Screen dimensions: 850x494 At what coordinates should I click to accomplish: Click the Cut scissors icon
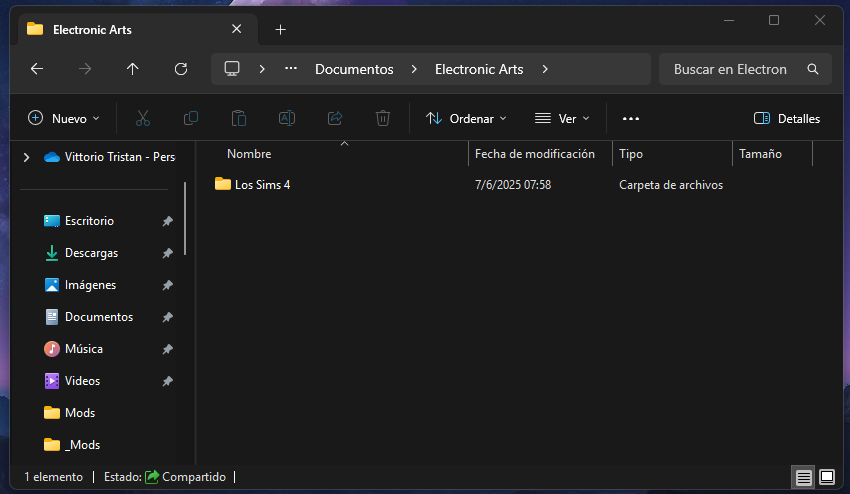tap(143, 118)
